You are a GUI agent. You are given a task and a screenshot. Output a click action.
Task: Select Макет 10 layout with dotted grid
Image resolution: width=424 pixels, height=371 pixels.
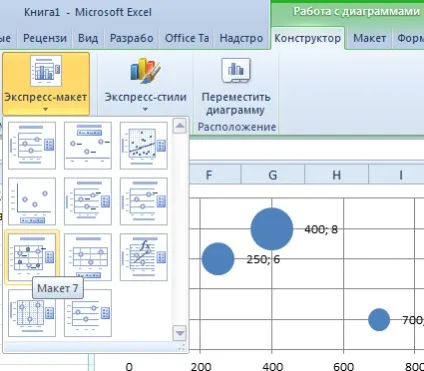[x=32, y=313]
